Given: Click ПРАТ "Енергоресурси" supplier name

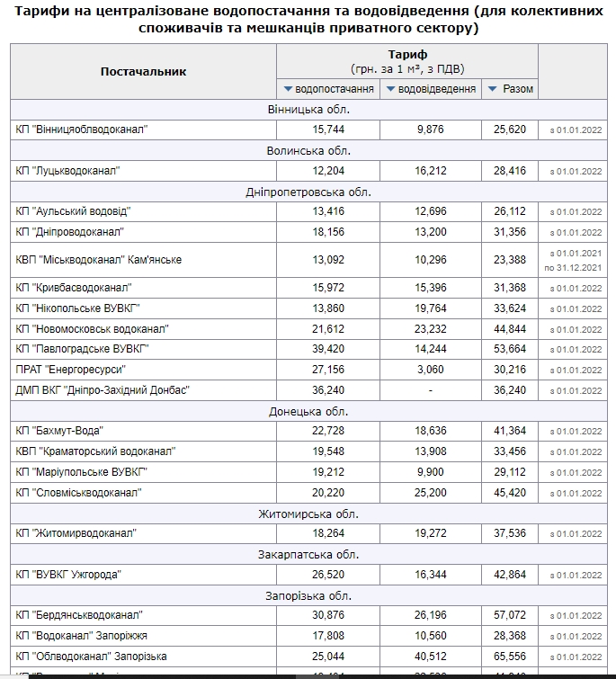Looking at the screenshot, I should 70,370.
